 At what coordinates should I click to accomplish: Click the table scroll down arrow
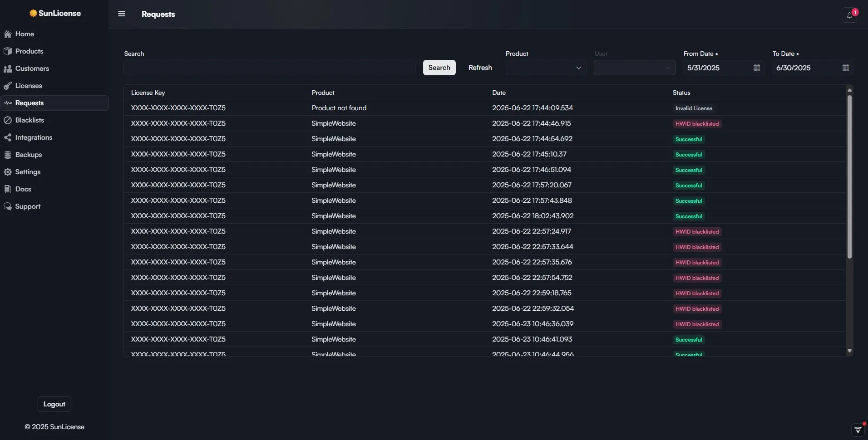click(x=849, y=351)
